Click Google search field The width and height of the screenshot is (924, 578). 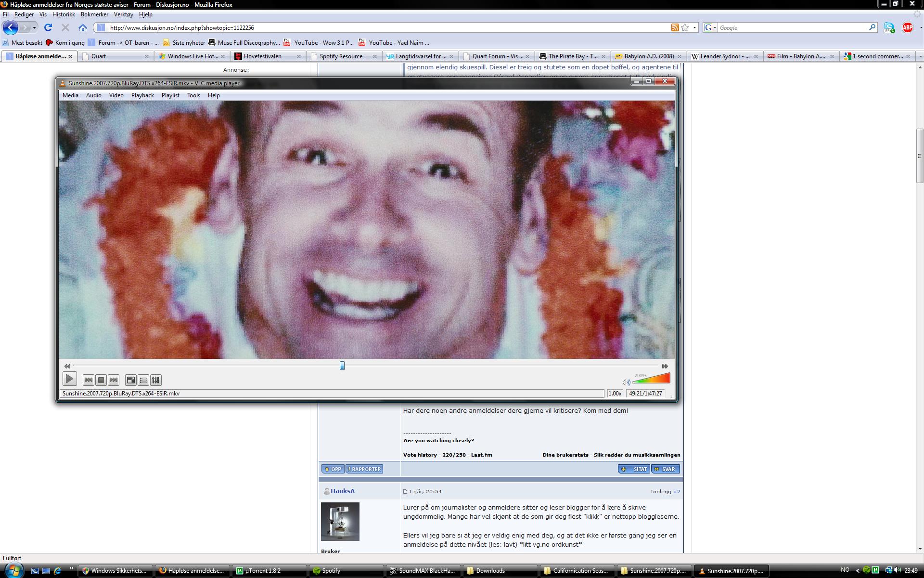(x=793, y=27)
